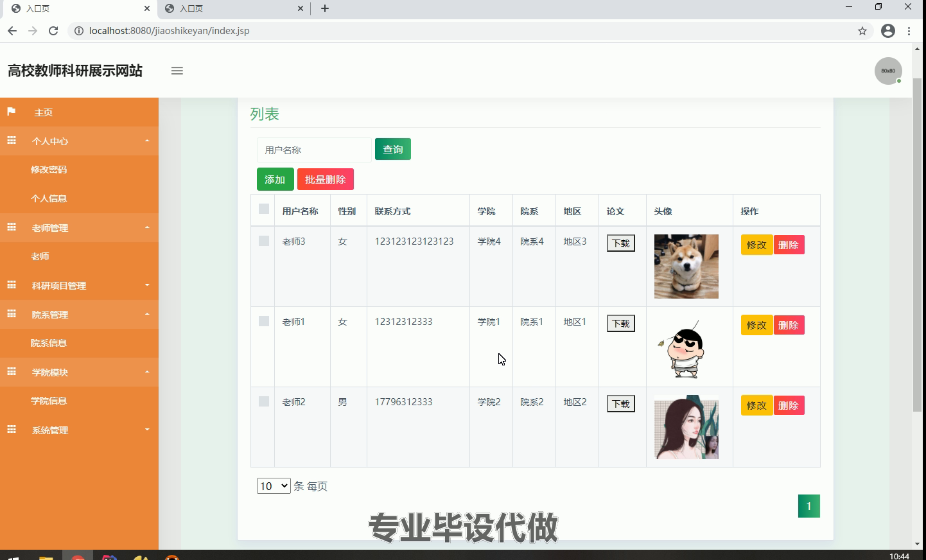Reload the page with refresh icon
This screenshot has width=926, height=560.
tap(53, 31)
